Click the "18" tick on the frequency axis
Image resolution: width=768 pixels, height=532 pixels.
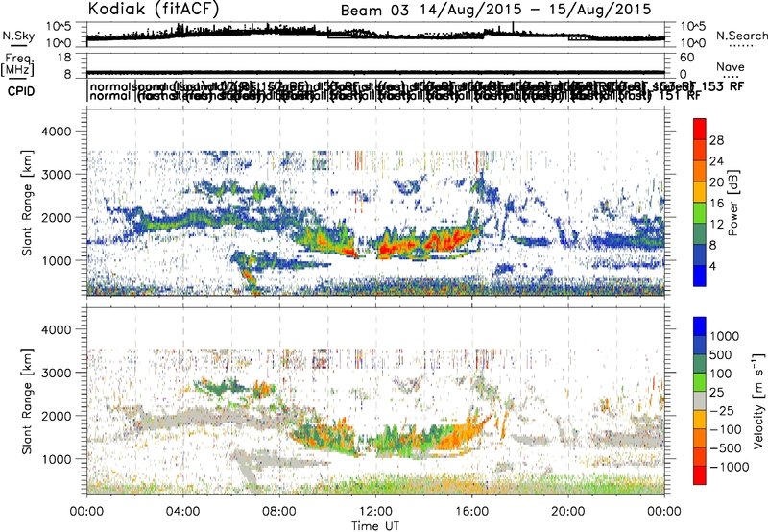click(x=65, y=58)
